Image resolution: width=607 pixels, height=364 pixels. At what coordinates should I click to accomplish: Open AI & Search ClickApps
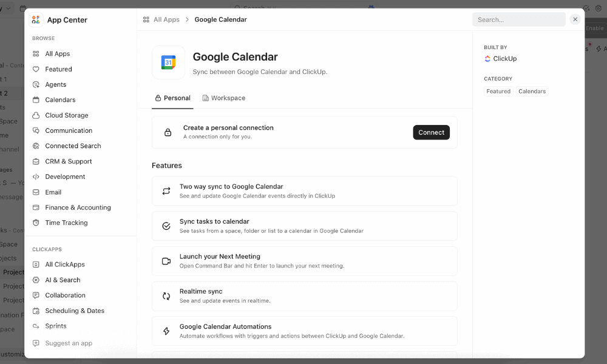click(63, 280)
